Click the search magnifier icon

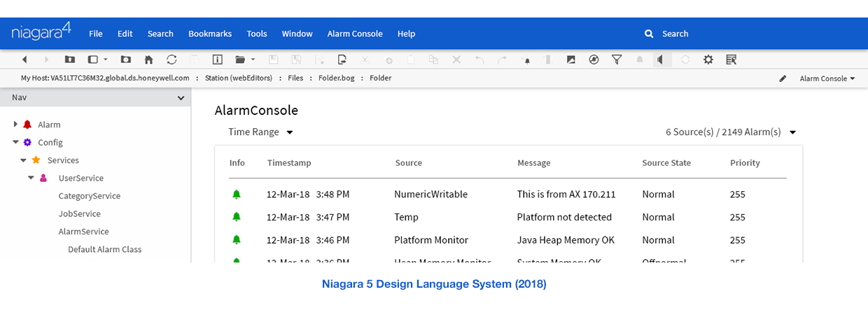point(649,34)
